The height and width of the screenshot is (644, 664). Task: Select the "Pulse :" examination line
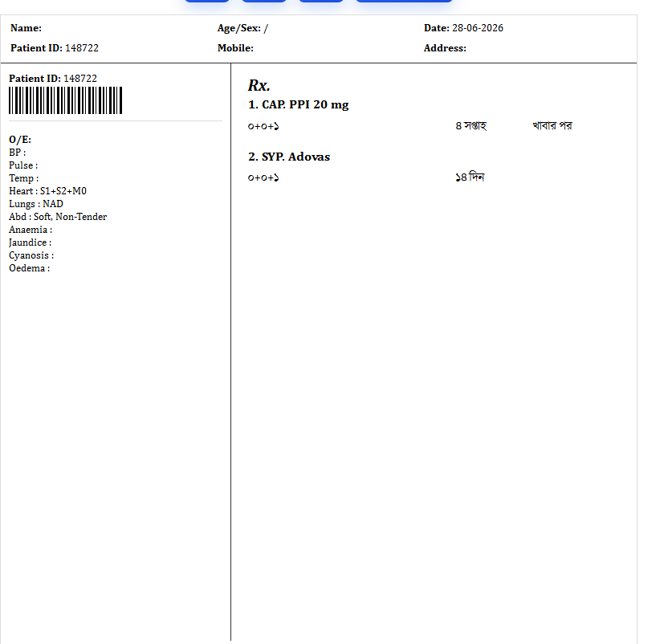pyautogui.click(x=23, y=165)
